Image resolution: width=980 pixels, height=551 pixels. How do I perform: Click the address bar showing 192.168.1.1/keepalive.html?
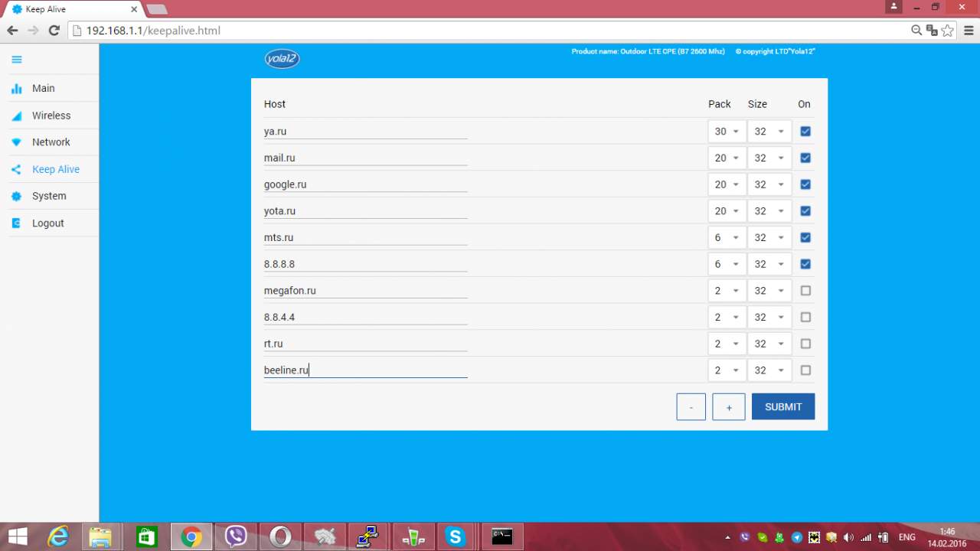click(x=490, y=31)
